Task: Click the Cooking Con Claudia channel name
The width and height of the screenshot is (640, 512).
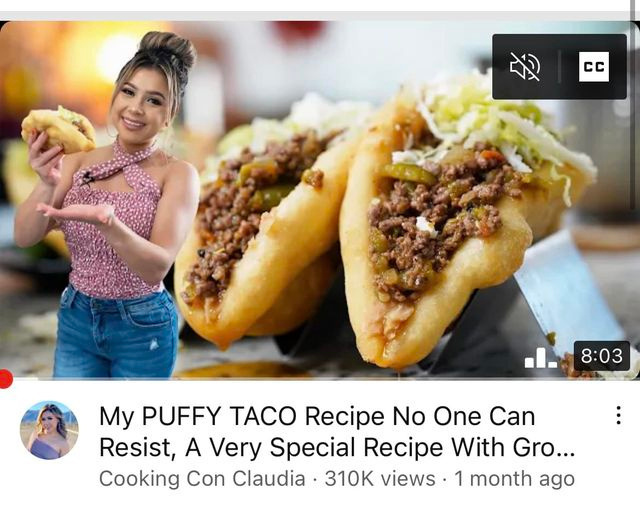Action: pos(202,479)
